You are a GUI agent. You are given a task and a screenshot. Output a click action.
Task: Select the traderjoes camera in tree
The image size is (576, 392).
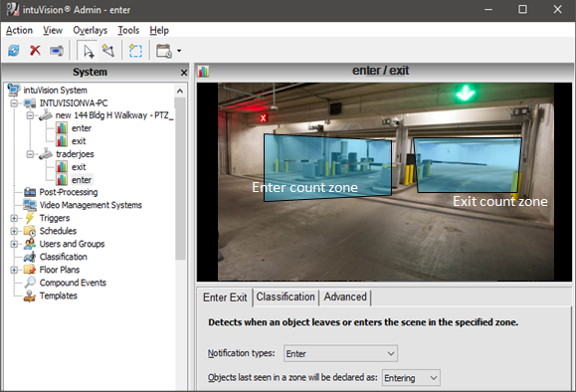point(75,154)
